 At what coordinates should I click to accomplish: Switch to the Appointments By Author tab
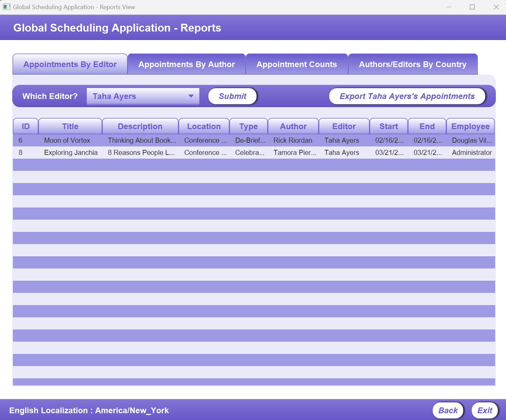pyautogui.click(x=186, y=64)
